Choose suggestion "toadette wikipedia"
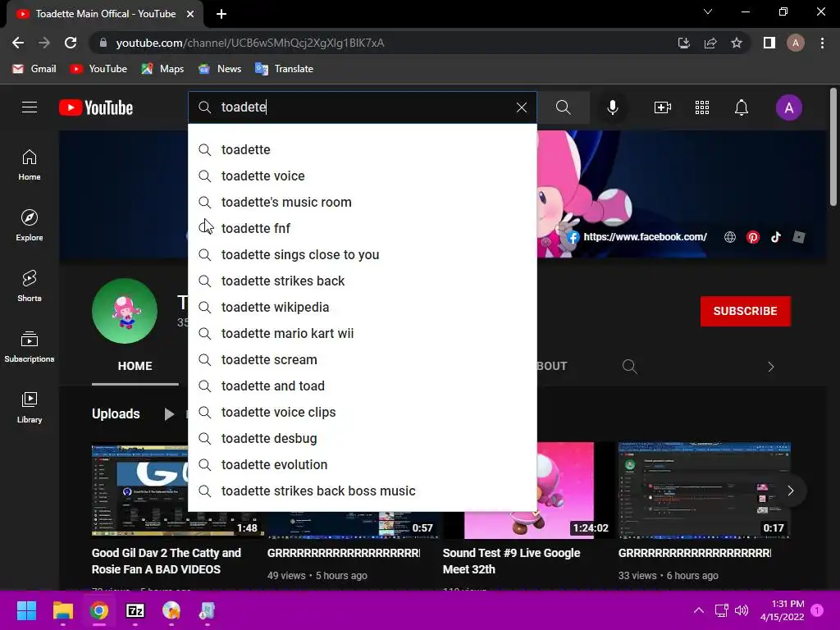This screenshot has width=840, height=630. [363, 307]
